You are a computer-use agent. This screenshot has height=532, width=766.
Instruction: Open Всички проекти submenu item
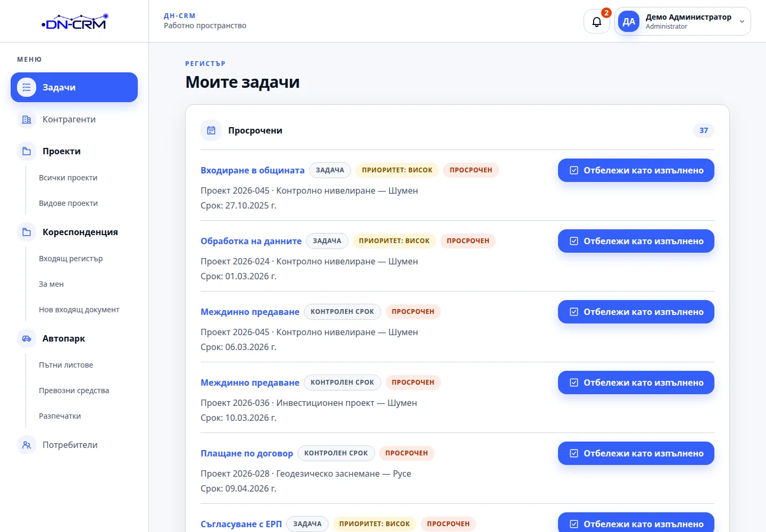(68, 178)
